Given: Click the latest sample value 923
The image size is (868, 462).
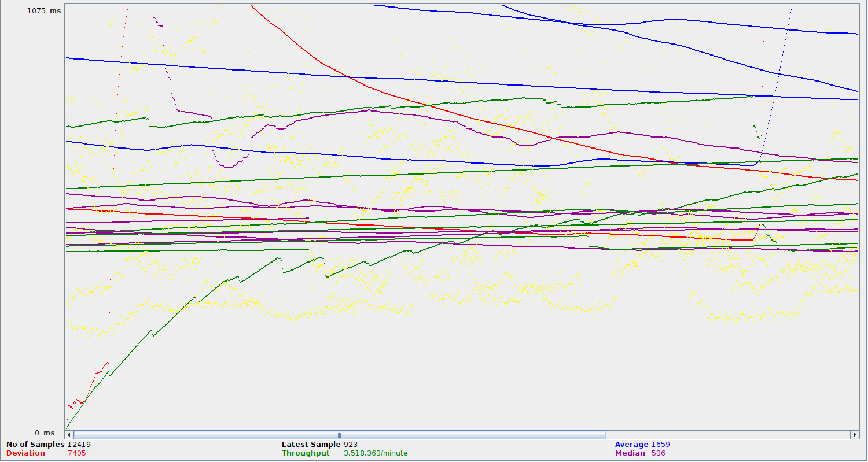Looking at the screenshot, I should [x=351, y=445].
